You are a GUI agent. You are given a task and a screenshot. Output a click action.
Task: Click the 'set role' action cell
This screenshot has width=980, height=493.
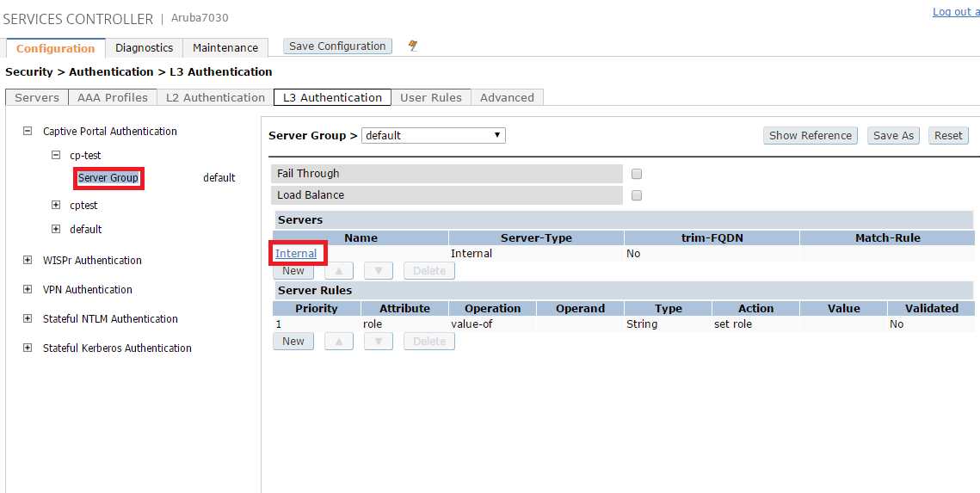pyautogui.click(x=755, y=324)
